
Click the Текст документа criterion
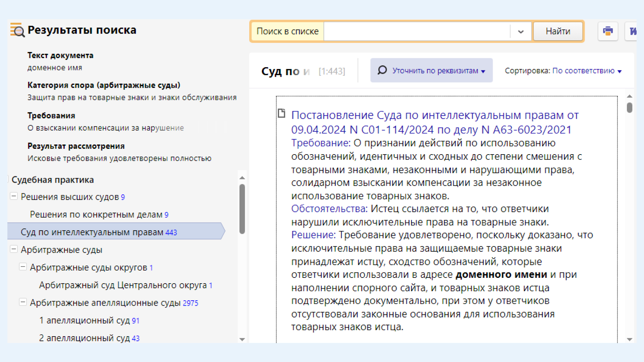coord(60,55)
